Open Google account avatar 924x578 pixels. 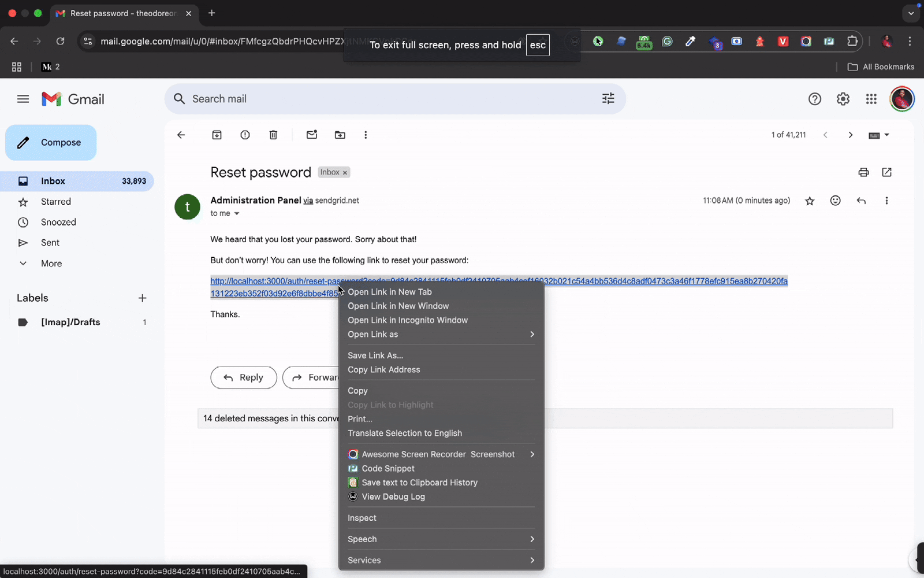pyautogui.click(x=902, y=99)
